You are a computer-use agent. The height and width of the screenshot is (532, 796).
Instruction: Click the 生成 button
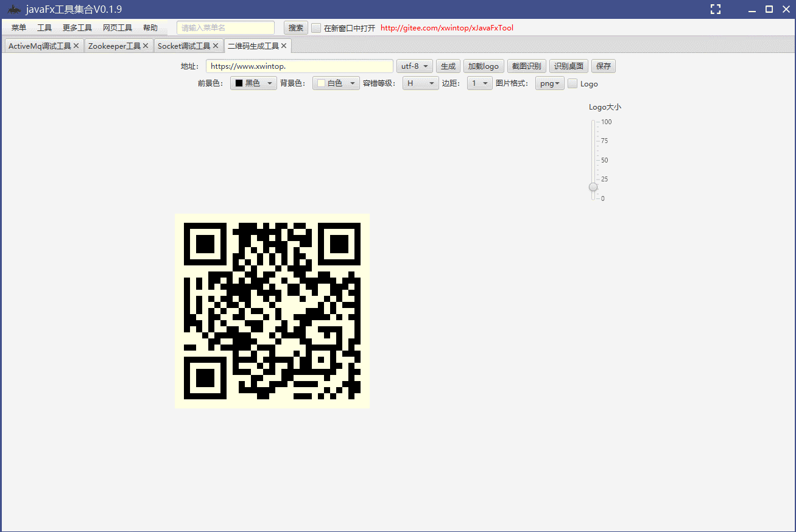pyautogui.click(x=448, y=66)
